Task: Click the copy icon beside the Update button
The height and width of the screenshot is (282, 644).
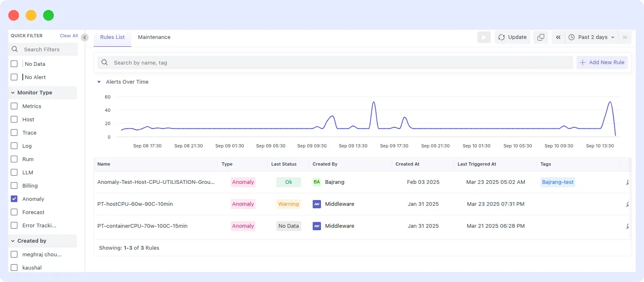Action: click(x=540, y=37)
